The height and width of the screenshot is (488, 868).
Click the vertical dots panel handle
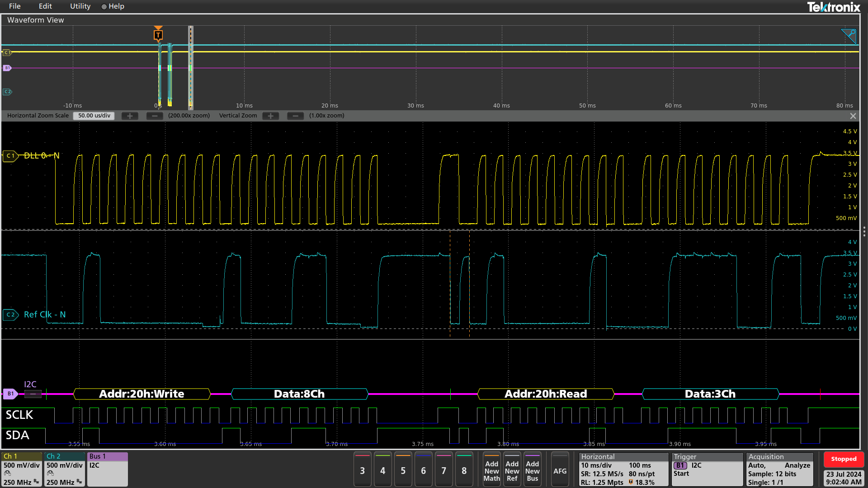click(864, 232)
